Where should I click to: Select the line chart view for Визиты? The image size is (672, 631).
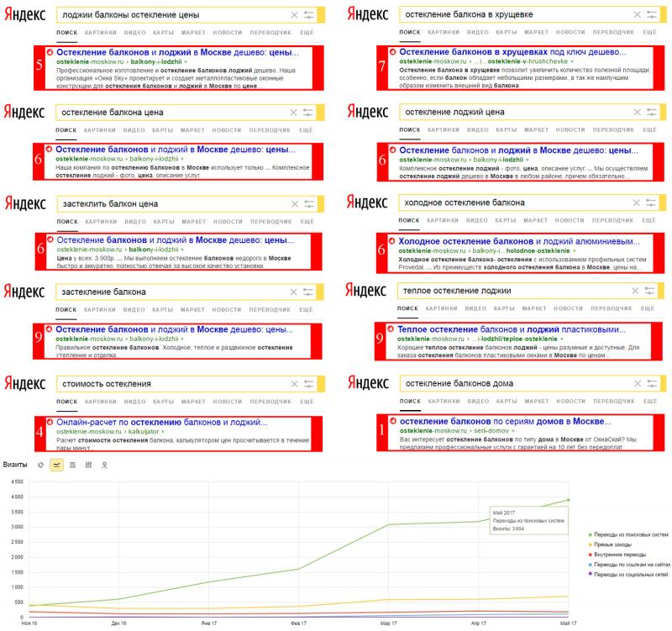56,465
